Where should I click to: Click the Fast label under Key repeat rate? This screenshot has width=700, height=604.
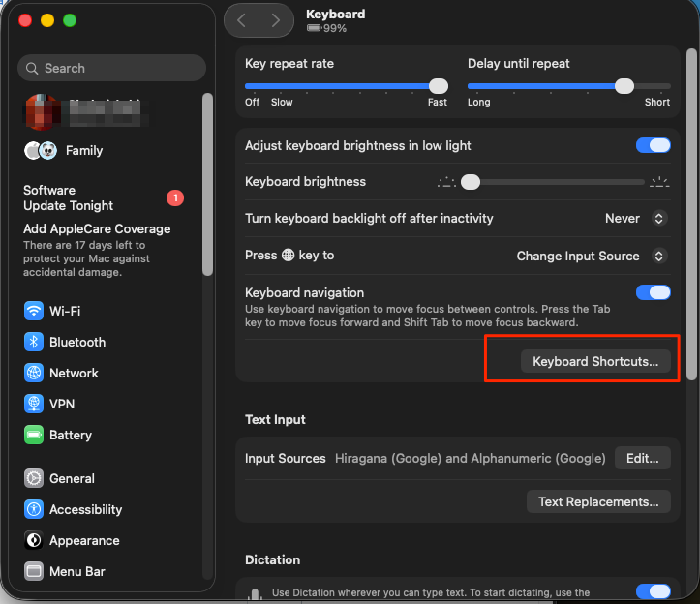[x=437, y=103]
